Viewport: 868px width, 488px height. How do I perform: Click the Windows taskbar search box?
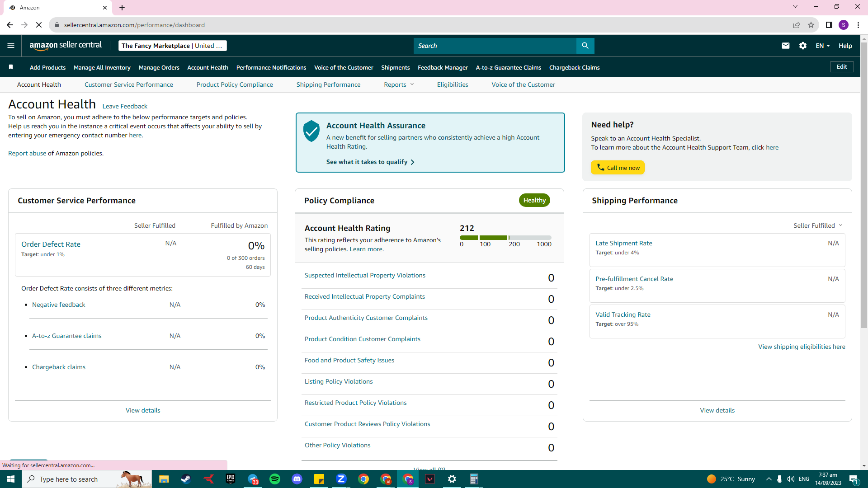(x=87, y=479)
